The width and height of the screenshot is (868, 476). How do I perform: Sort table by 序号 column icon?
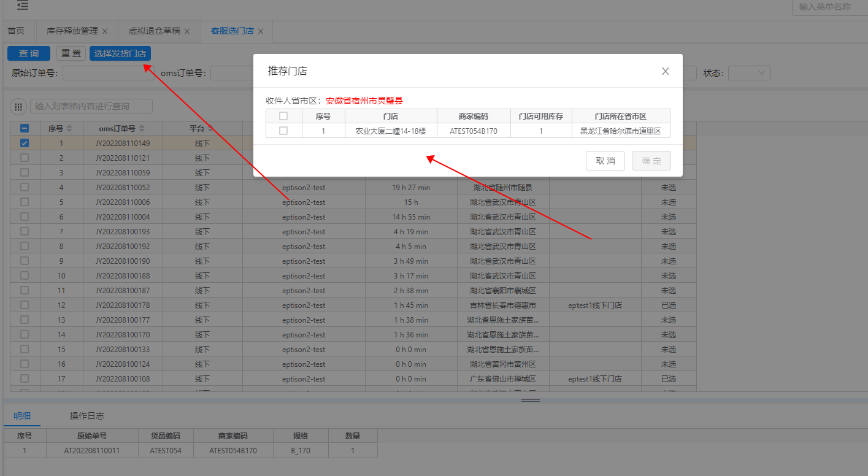pos(69,129)
